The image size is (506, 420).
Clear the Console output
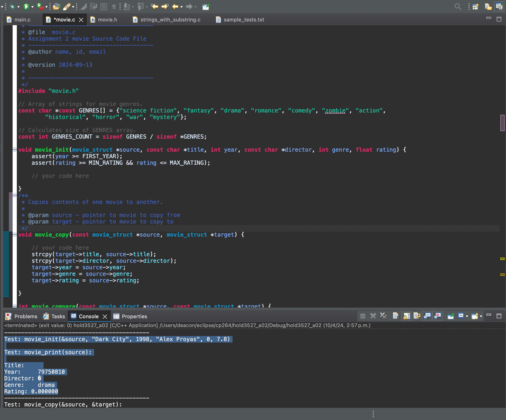click(x=396, y=316)
